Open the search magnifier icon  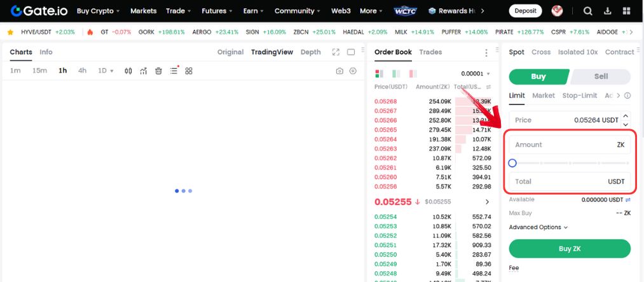click(587, 11)
